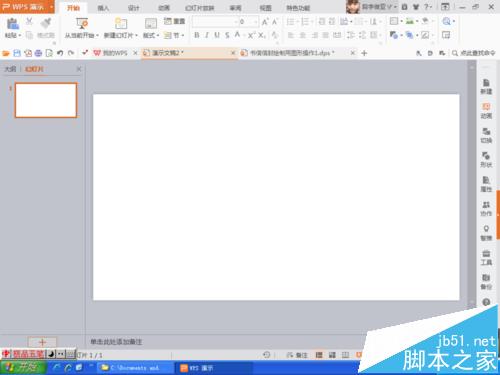Image resolution: width=500 pixels, height=375 pixels.
Task: Open the font size dropdown
Action: tap(255, 22)
